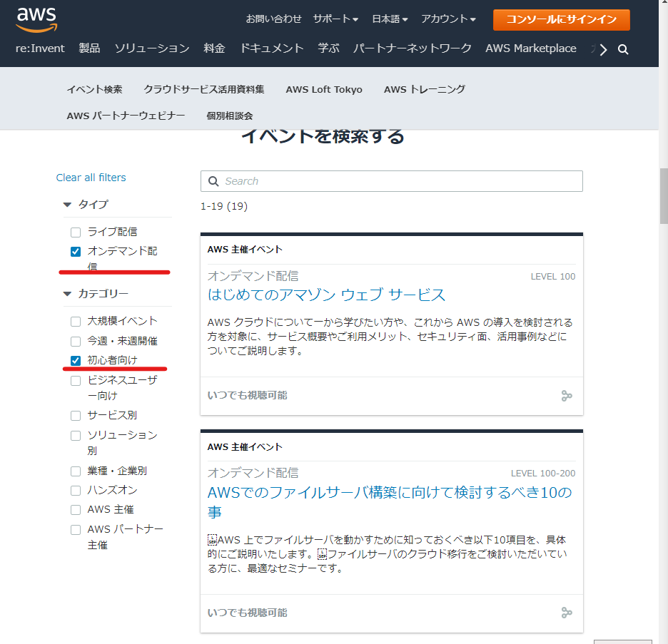Open the サポート dropdown
The image size is (668, 644).
[x=335, y=19]
